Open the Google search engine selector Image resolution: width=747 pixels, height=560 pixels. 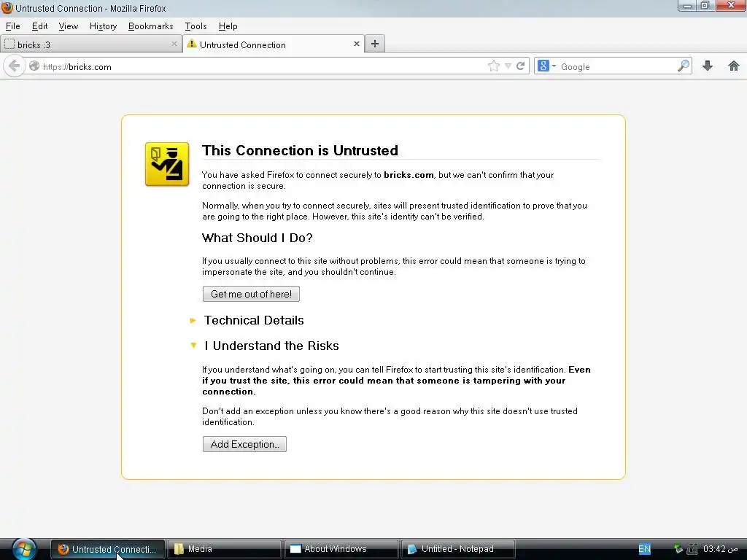coord(546,66)
